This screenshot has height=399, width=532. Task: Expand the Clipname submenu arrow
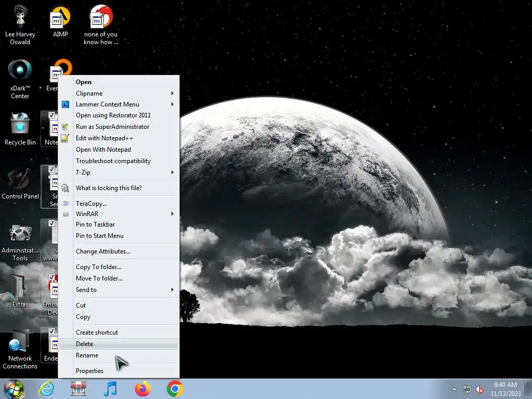coord(172,94)
